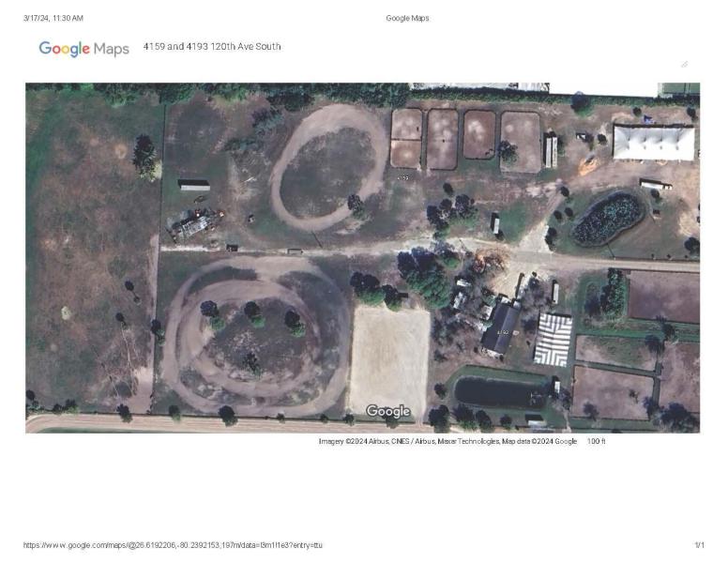This screenshot has width=728, height=563.
Task: Click the imagery copyright attribution text
Action: tap(447, 441)
